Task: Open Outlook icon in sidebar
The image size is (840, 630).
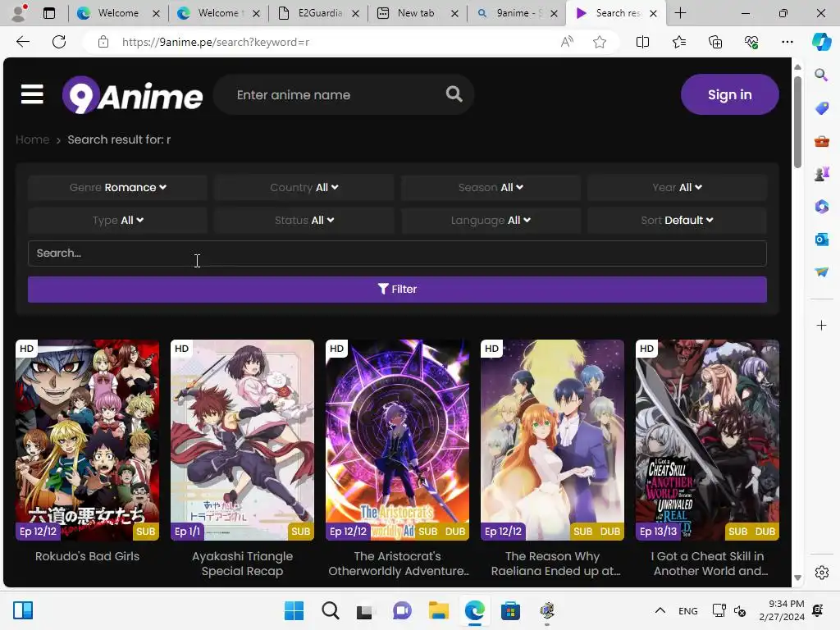Action: (x=821, y=240)
